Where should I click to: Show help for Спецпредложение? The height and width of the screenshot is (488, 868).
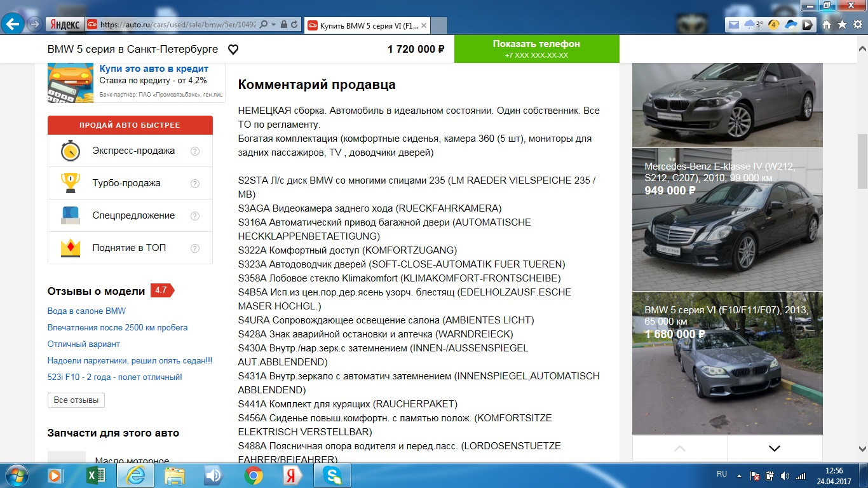(x=195, y=216)
